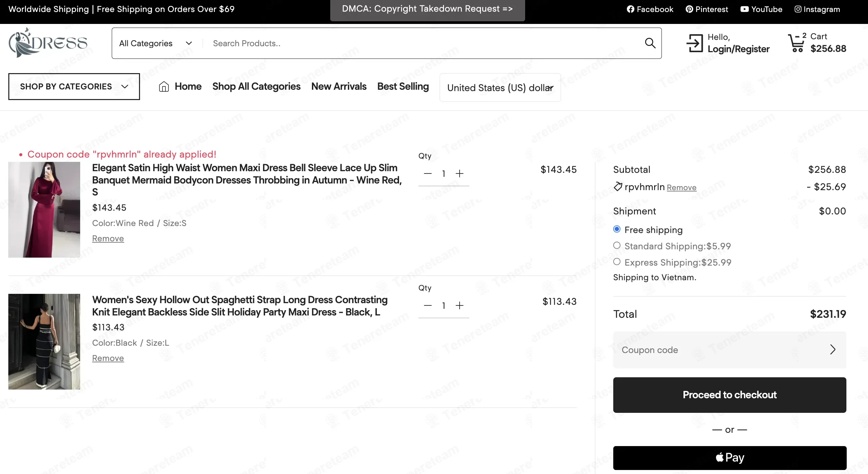Click the quantity value of Black dress
Screen dimensions: 868x474
(444, 305)
